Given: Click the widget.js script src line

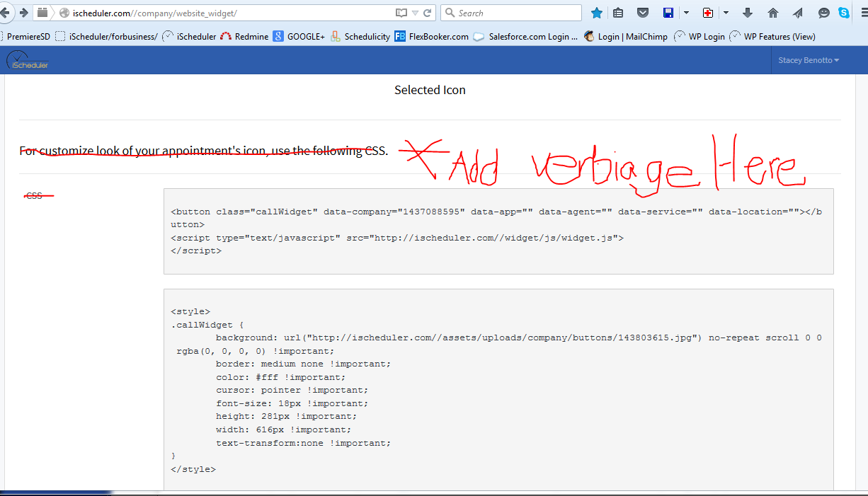Looking at the screenshot, I should 397,238.
